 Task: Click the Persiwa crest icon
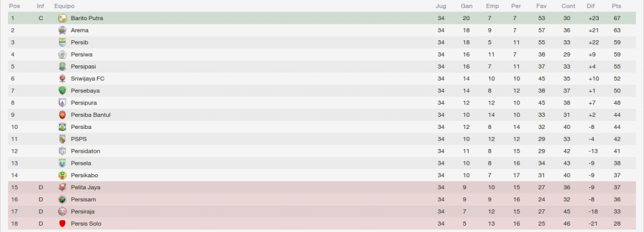[62, 55]
